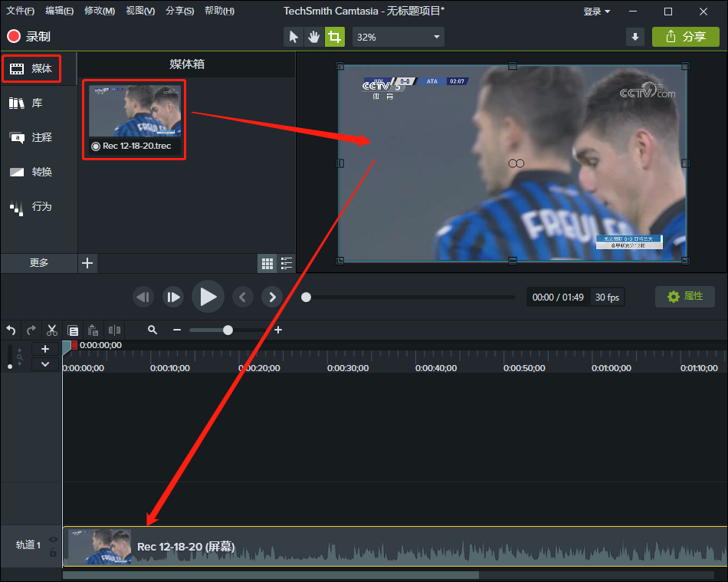Screen dimensions: 728x582
Task: Open the 32% canvas zoom dropdown
Action: (x=398, y=37)
